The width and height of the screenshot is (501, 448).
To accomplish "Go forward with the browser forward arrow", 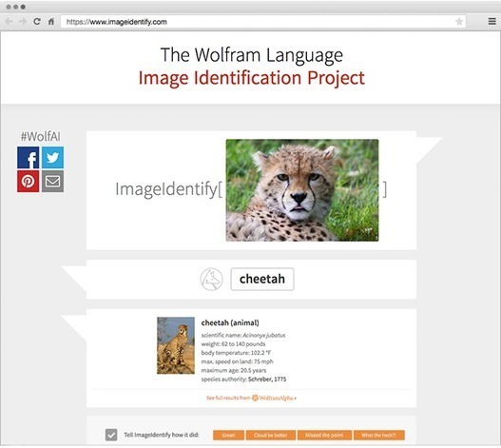I will pos(23,22).
